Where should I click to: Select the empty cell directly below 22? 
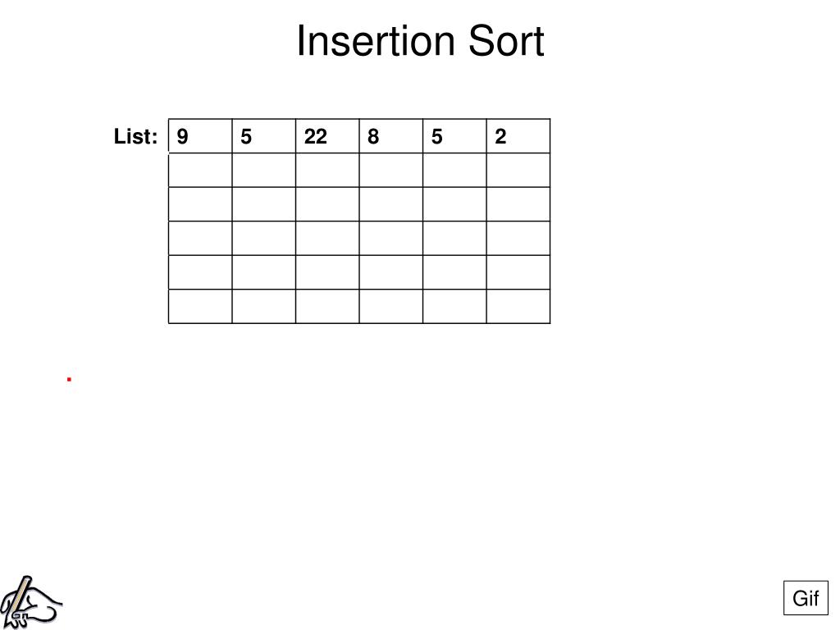[327, 171]
